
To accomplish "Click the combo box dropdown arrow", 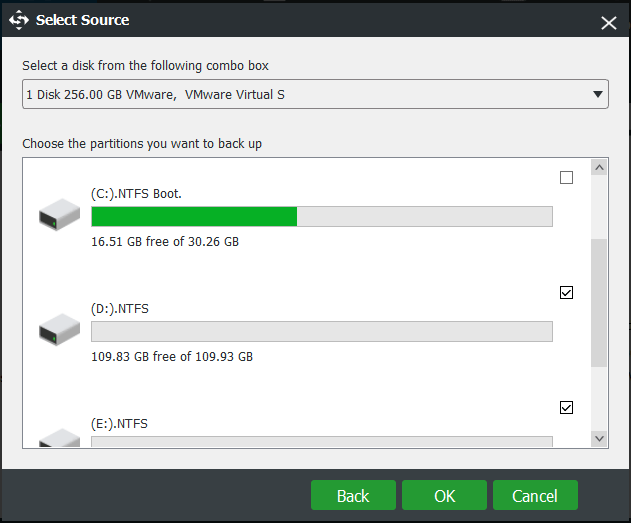I will 598,94.
